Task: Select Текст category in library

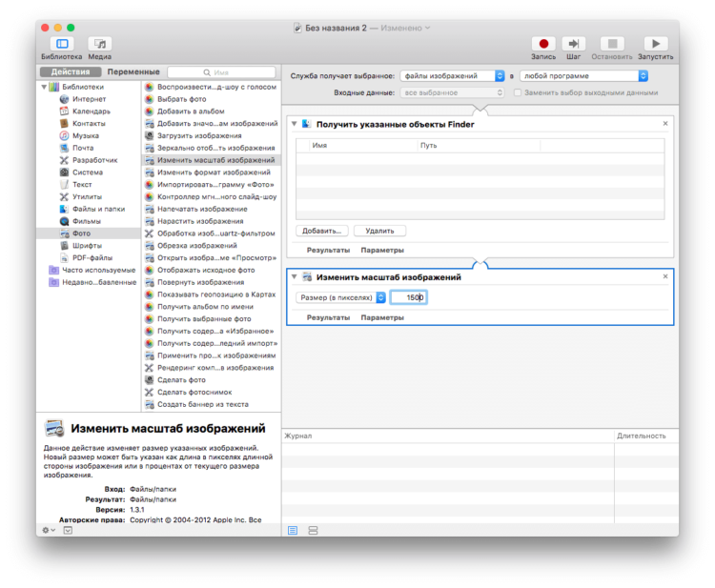Action: (x=82, y=185)
